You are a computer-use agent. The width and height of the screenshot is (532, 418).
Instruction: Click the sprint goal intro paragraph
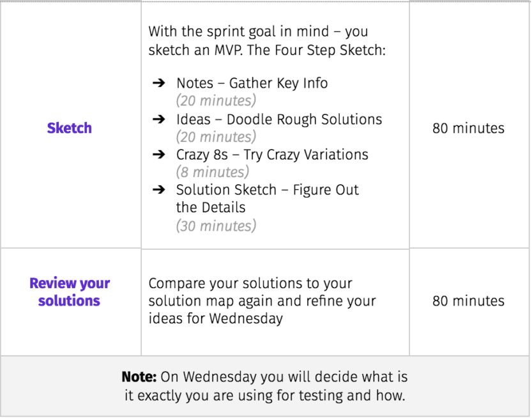267,40
